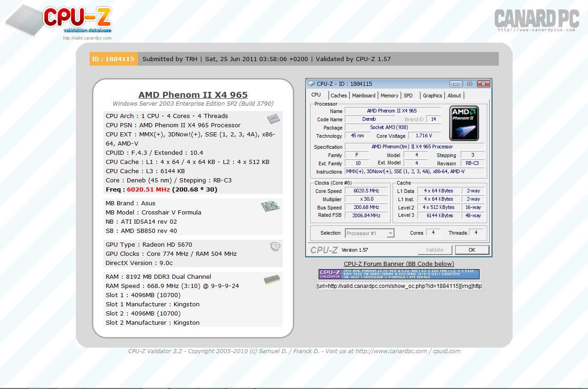Click the Cores count field showing 4
588x389 pixels.
point(433,233)
